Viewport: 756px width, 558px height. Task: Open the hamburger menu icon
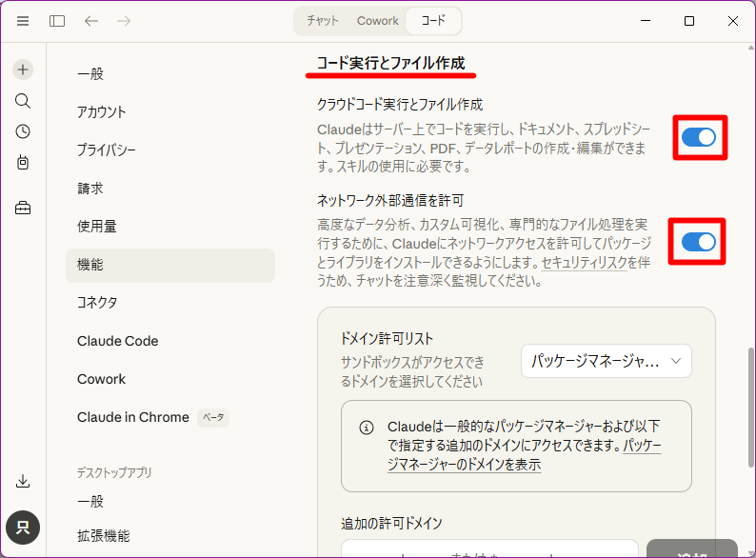[x=23, y=21]
